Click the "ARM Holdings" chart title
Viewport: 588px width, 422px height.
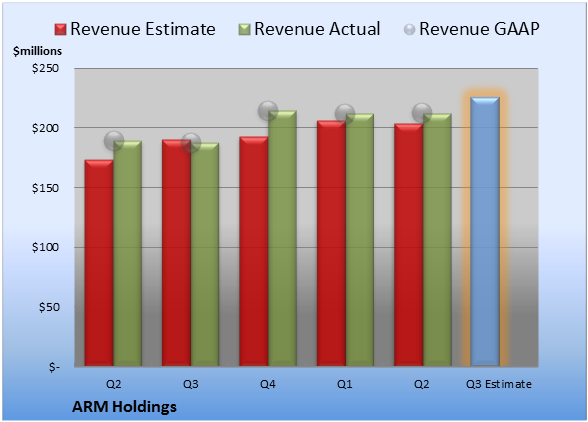124,407
